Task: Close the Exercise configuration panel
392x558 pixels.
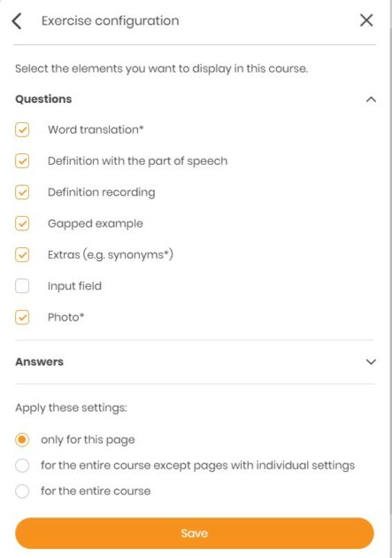Action: click(366, 20)
